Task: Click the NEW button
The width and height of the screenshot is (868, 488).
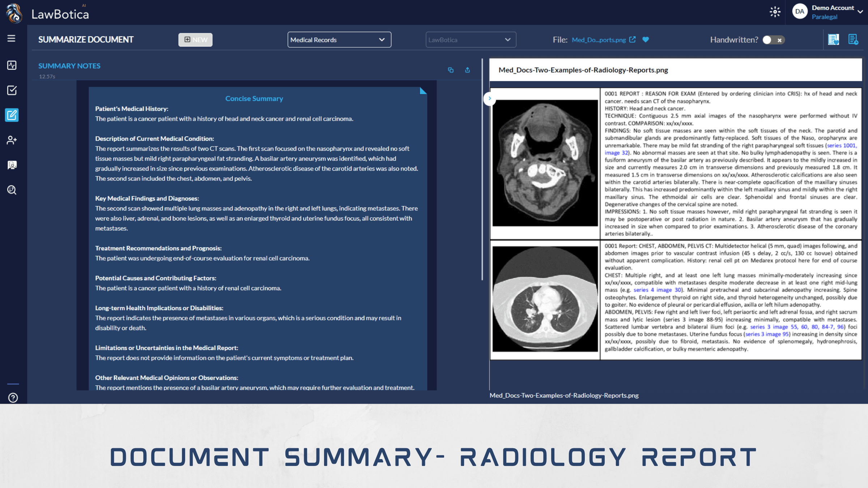Action: (x=195, y=40)
